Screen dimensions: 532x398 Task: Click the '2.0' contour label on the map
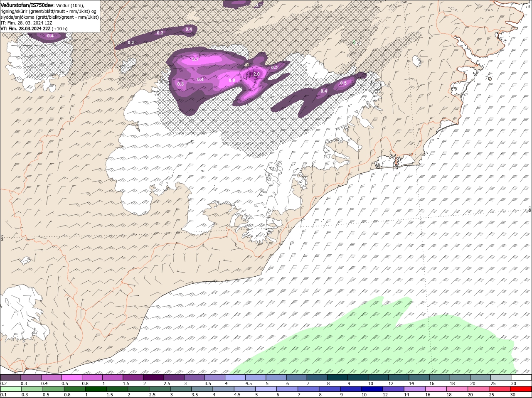click(x=256, y=74)
